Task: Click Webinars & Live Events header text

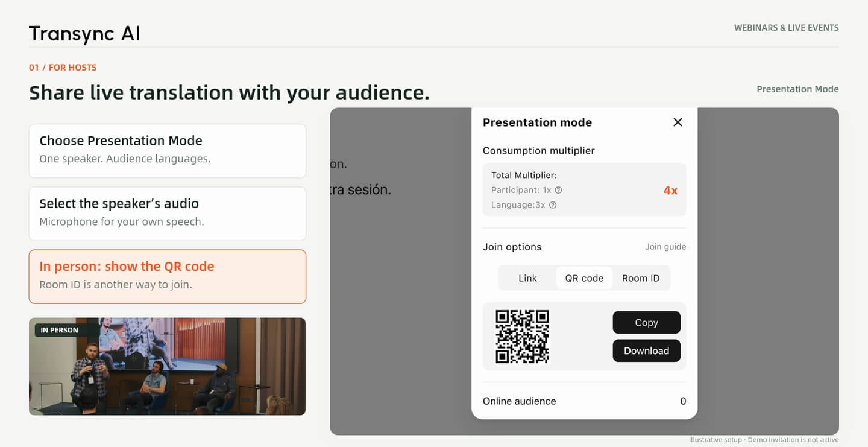Action: tap(786, 28)
